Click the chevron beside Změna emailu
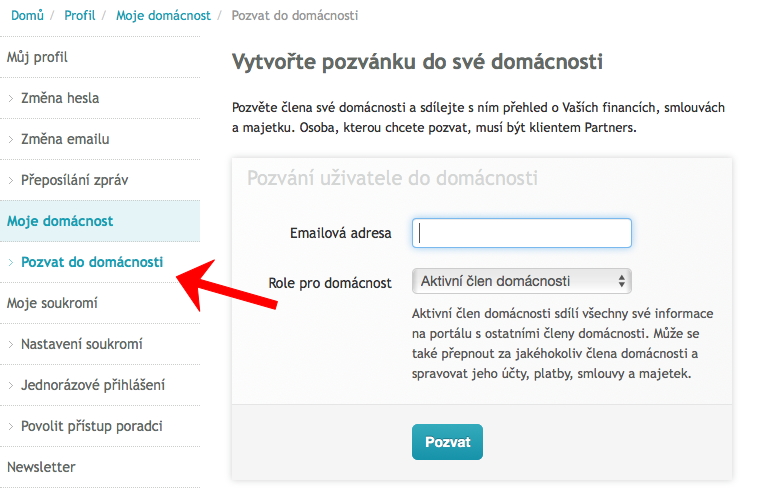The width and height of the screenshot is (762, 500). coord(11,139)
